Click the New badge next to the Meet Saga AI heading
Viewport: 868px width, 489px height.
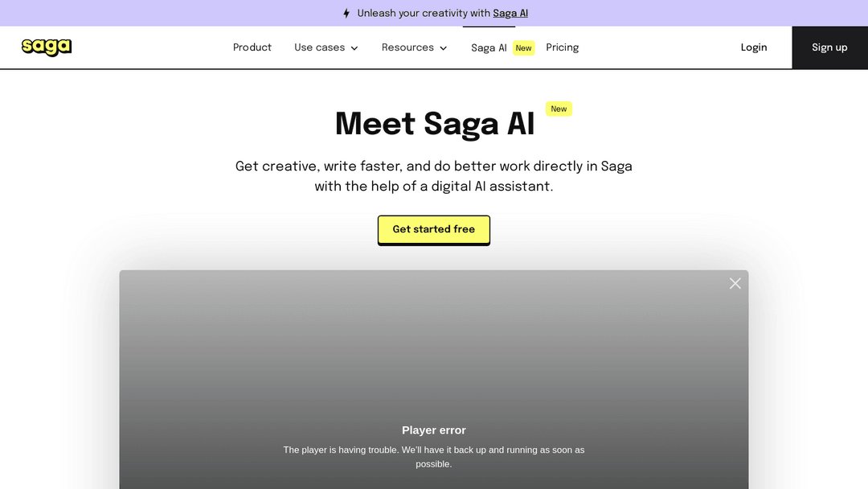[x=559, y=109]
